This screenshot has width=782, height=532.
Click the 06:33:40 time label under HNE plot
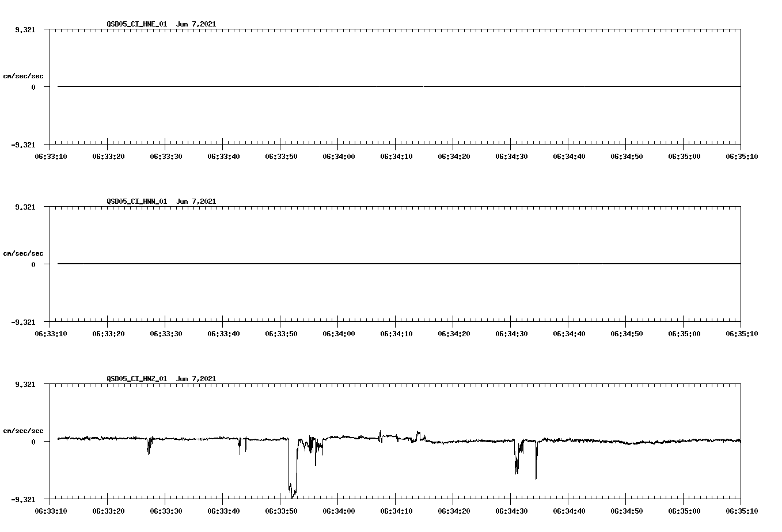223,156
